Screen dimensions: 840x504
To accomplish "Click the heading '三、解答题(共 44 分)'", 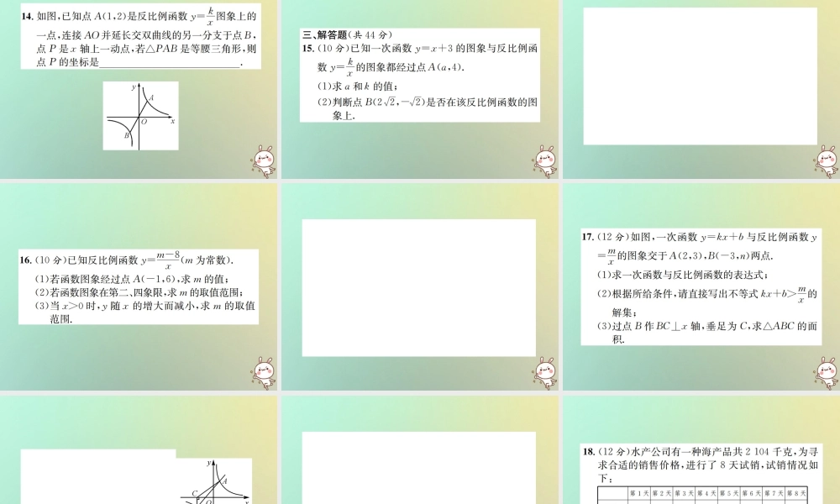I will 347,34.
